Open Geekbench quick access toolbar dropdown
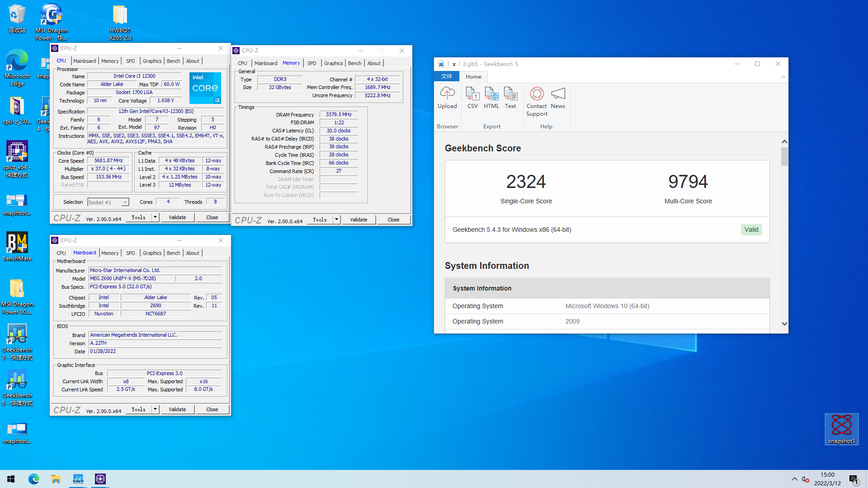 tap(454, 64)
